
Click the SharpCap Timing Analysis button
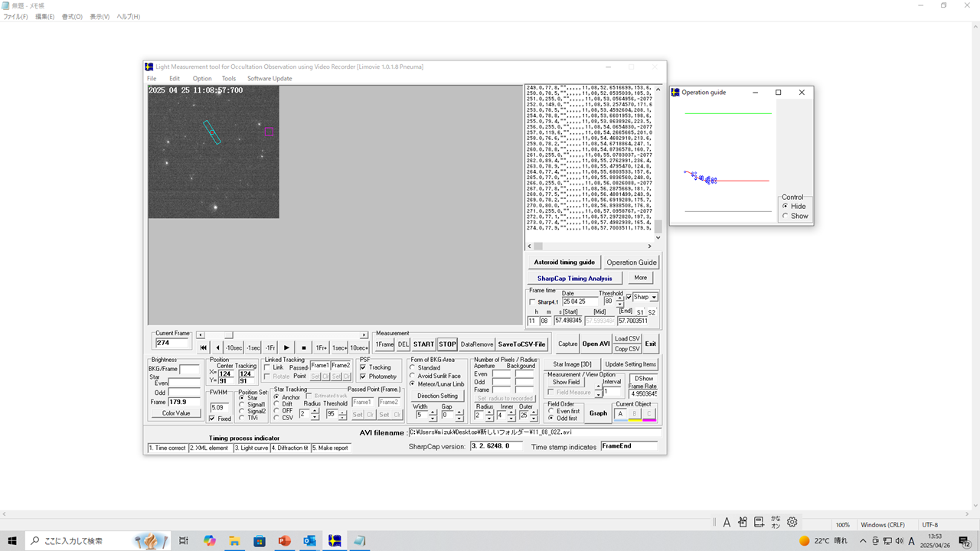574,279
